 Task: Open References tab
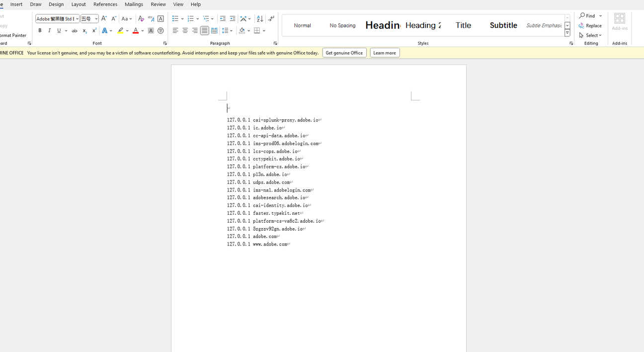click(105, 4)
